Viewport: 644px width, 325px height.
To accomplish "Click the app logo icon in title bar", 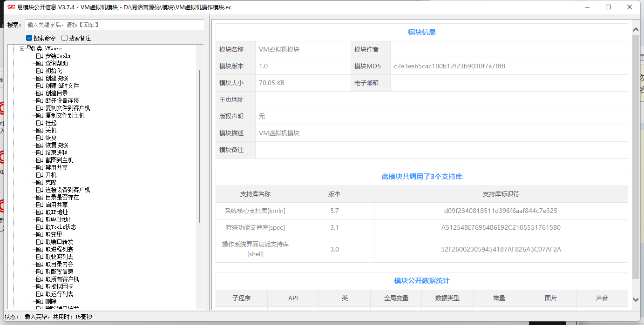I will [x=11, y=7].
